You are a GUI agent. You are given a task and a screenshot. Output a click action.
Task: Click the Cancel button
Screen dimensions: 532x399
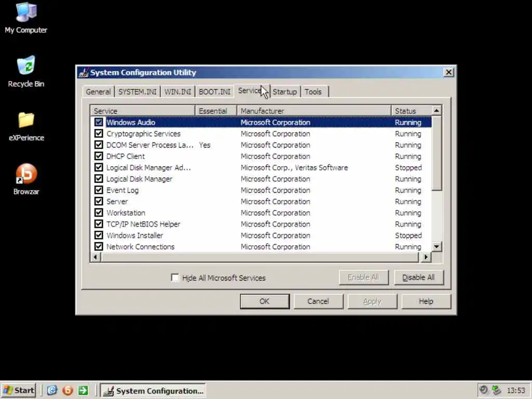(318, 301)
